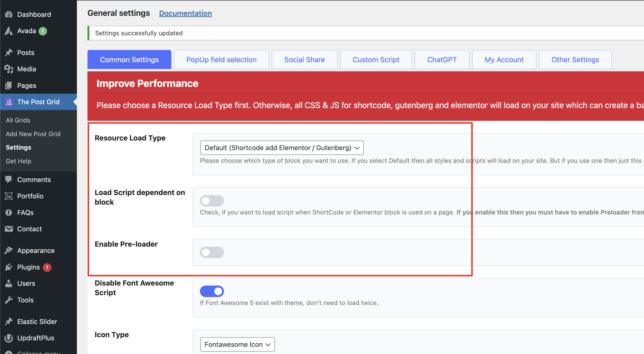
Task: Select the ChatGPT tab
Action: pos(442,60)
